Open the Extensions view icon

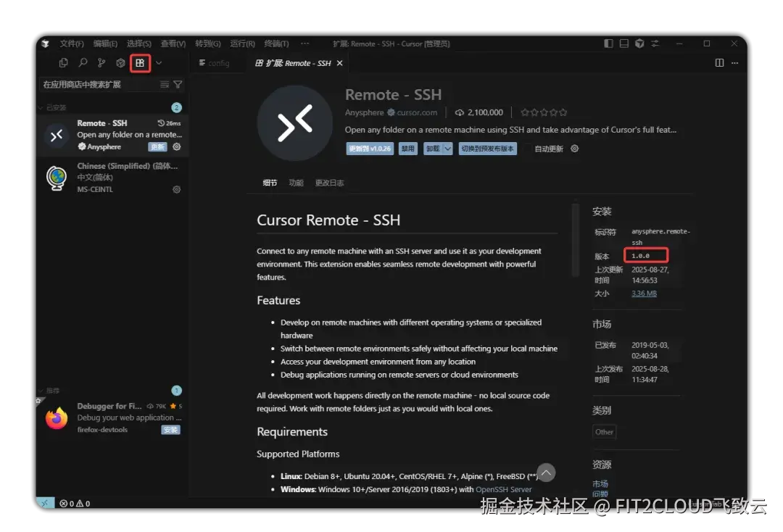pos(140,63)
